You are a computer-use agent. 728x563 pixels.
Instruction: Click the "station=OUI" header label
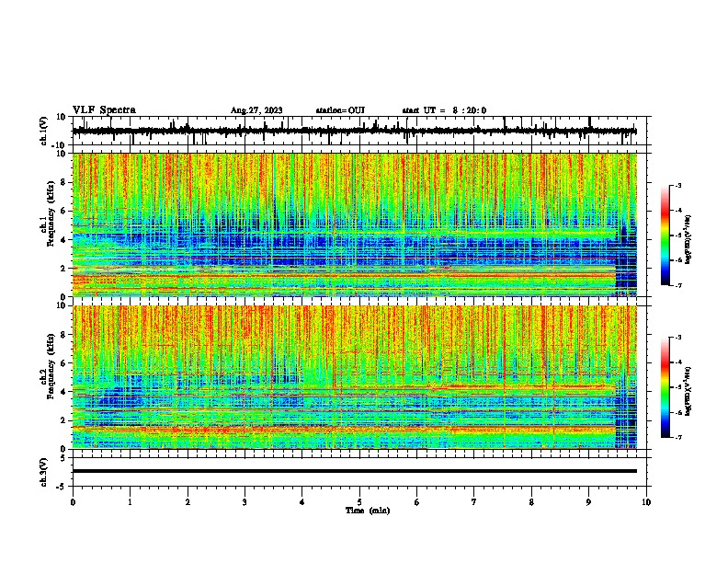click(x=340, y=110)
